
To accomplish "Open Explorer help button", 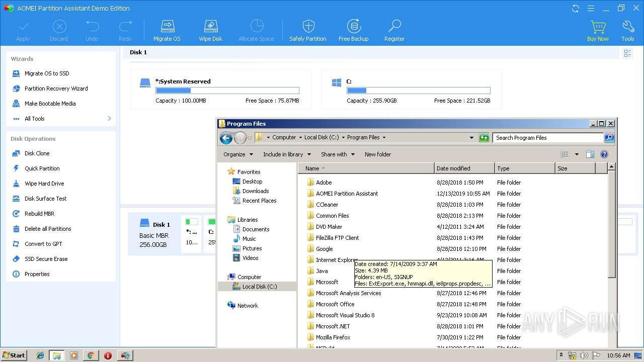I will coord(604,154).
